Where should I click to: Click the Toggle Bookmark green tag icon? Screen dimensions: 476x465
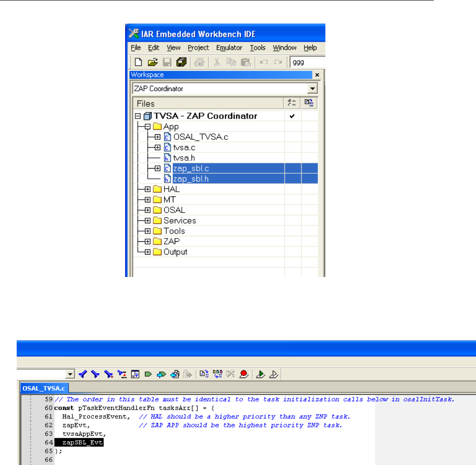tap(148, 374)
